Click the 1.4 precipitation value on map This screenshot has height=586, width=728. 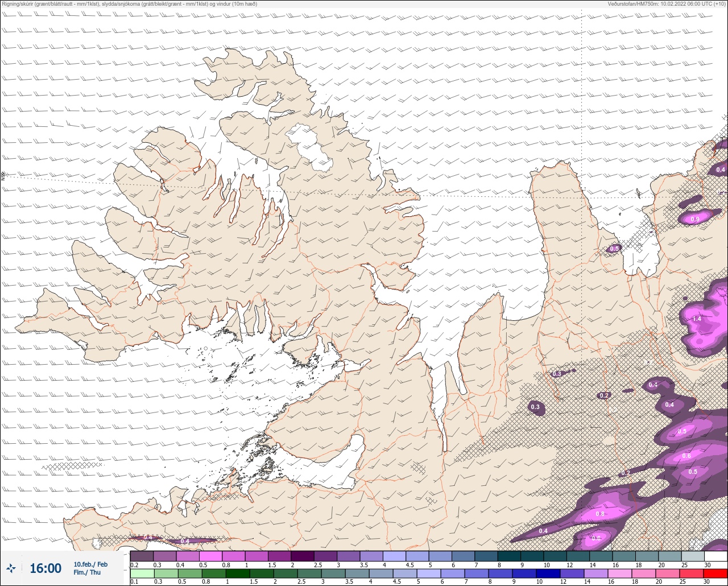pos(697,319)
